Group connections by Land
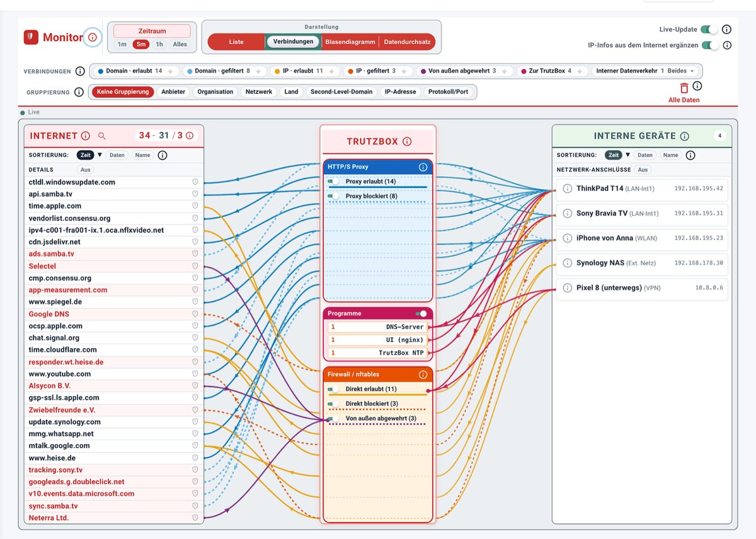 291,92
